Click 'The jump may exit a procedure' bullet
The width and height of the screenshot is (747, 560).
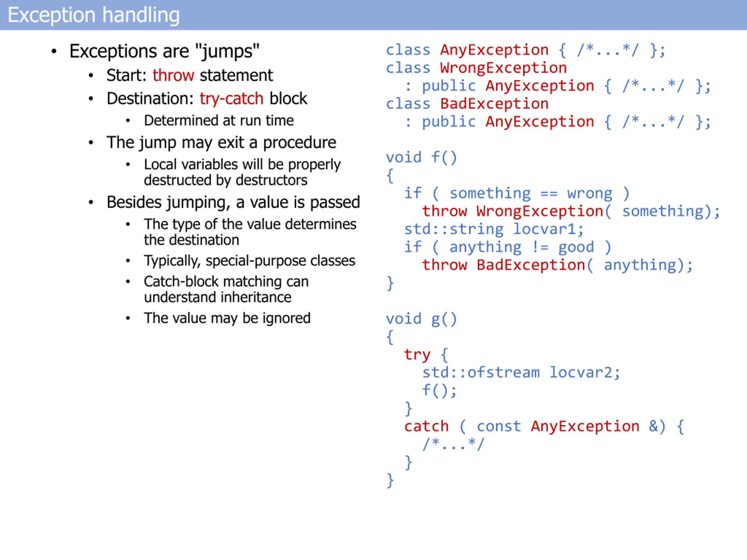tap(221, 143)
